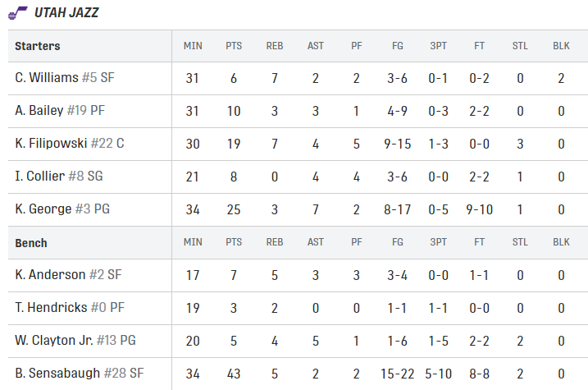Click the Starters section header label
588x390 pixels.
(x=38, y=46)
